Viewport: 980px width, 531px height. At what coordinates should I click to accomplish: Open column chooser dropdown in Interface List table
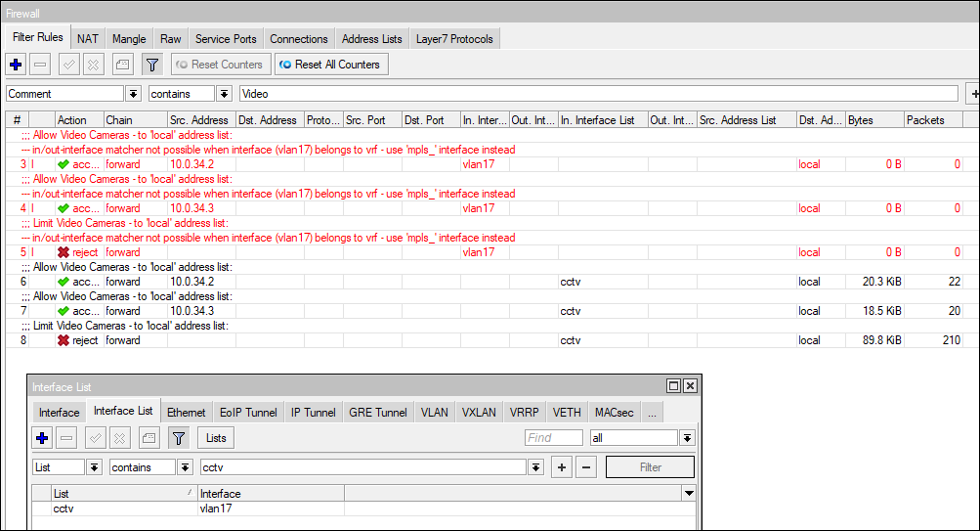(x=689, y=494)
